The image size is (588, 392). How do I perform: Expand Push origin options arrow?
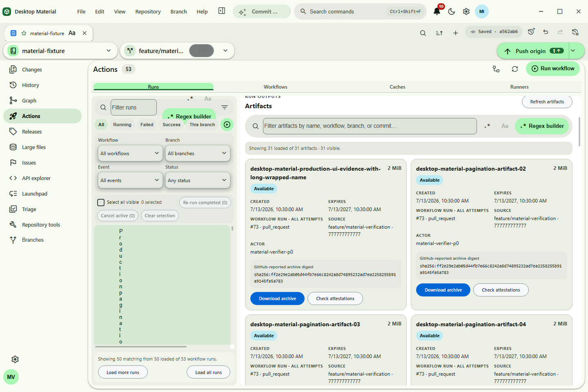tap(573, 51)
